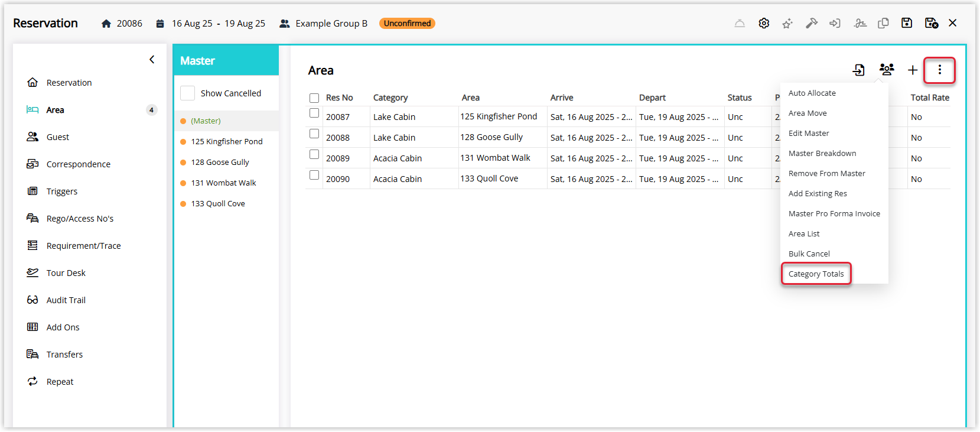This screenshot has height=432, width=980.
Task: Click the Depart column header
Action: pyautogui.click(x=652, y=98)
